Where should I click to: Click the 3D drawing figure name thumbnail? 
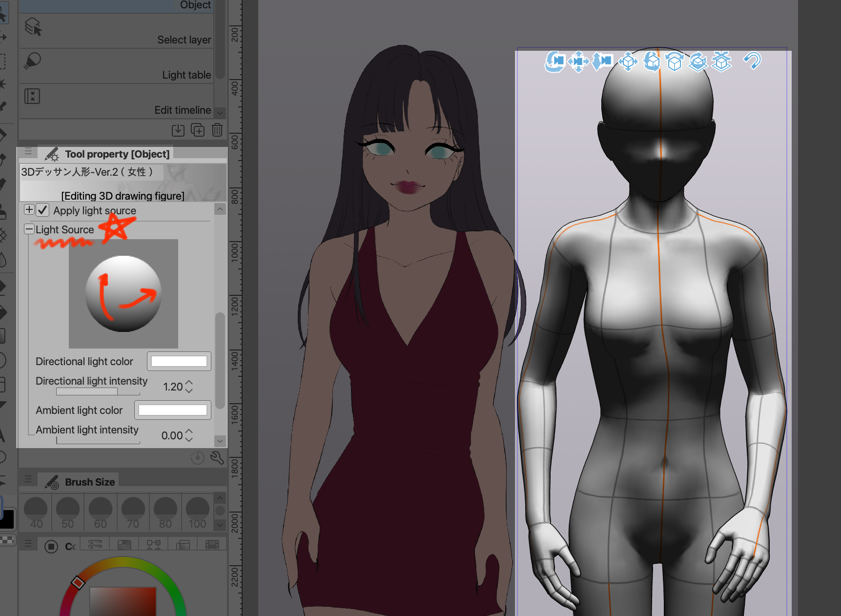point(123,183)
